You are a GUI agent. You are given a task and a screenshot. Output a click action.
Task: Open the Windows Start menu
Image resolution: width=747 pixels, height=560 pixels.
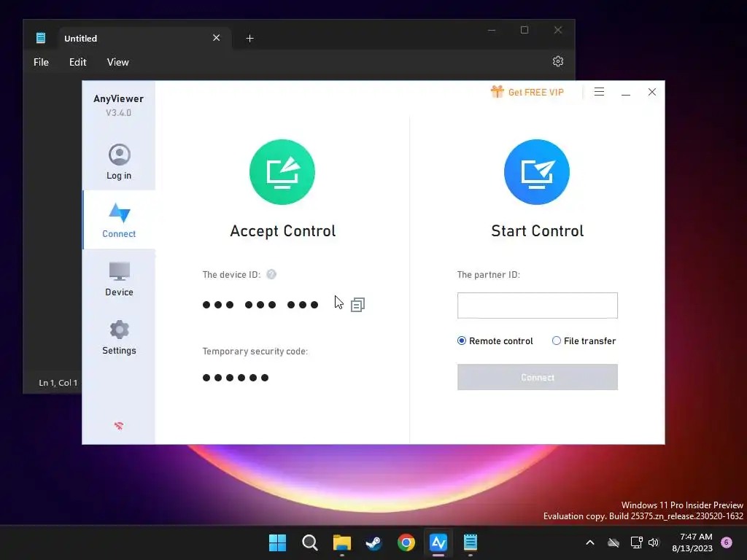pyautogui.click(x=277, y=542)
